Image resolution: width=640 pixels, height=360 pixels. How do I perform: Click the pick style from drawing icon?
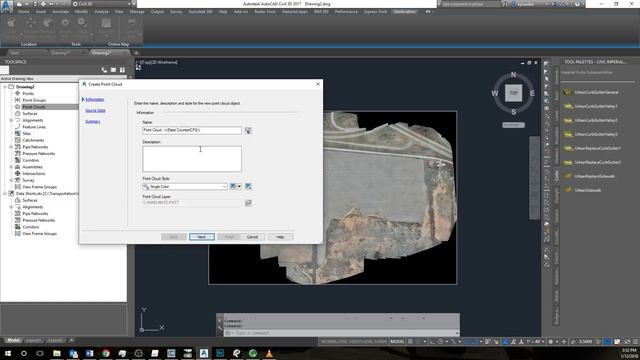pyautogui.click(x=248, y=187)
